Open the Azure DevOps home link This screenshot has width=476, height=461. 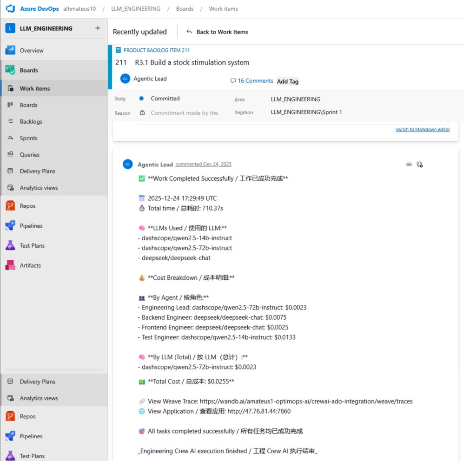click(40, 9)
